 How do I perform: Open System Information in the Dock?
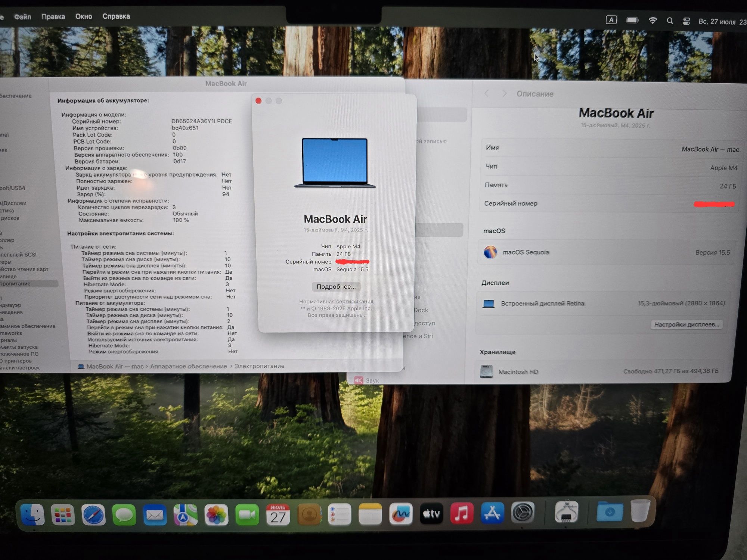[566, 512]
